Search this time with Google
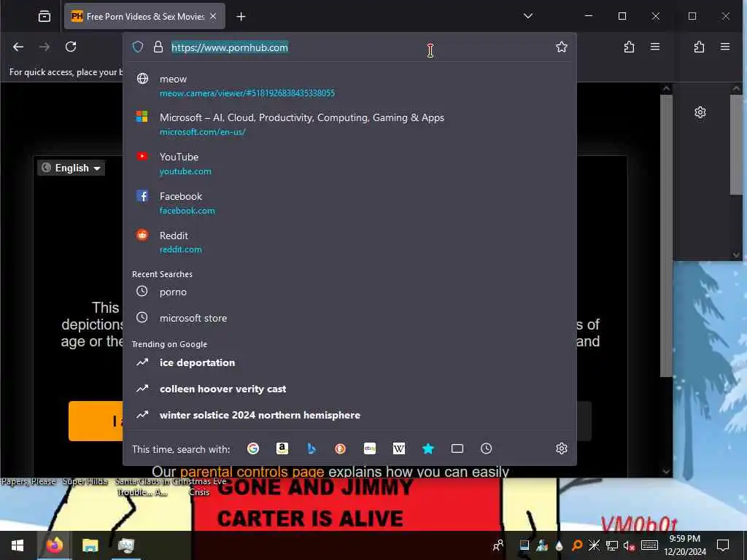The image size is (747, 560). coord(253,448)
